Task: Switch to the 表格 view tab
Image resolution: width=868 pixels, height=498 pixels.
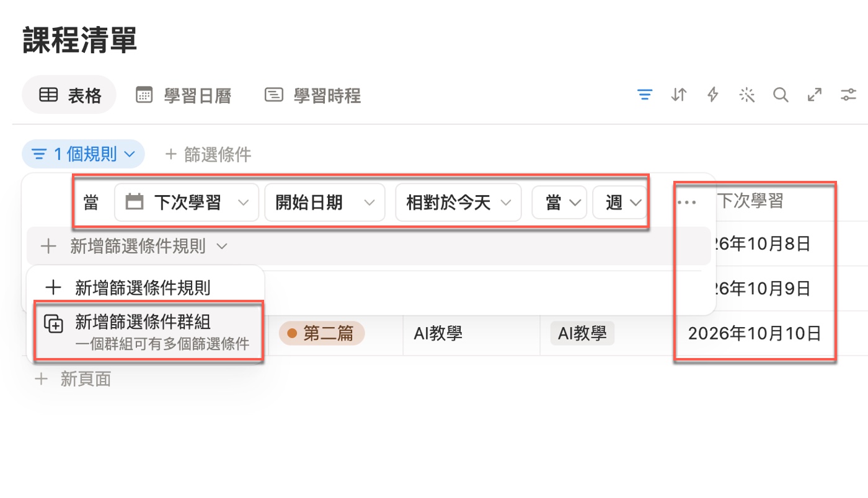Action: [x=69, y=95]
